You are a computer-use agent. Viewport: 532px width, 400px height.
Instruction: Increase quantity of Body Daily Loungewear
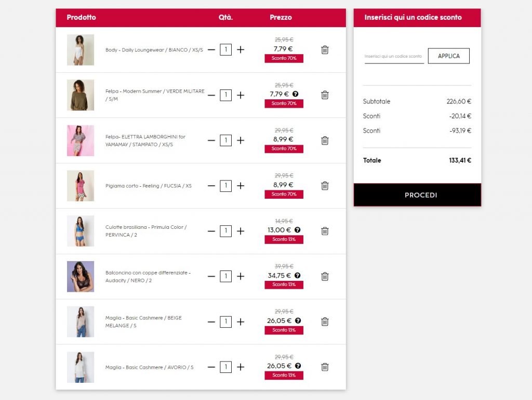(x=241, y=50)
